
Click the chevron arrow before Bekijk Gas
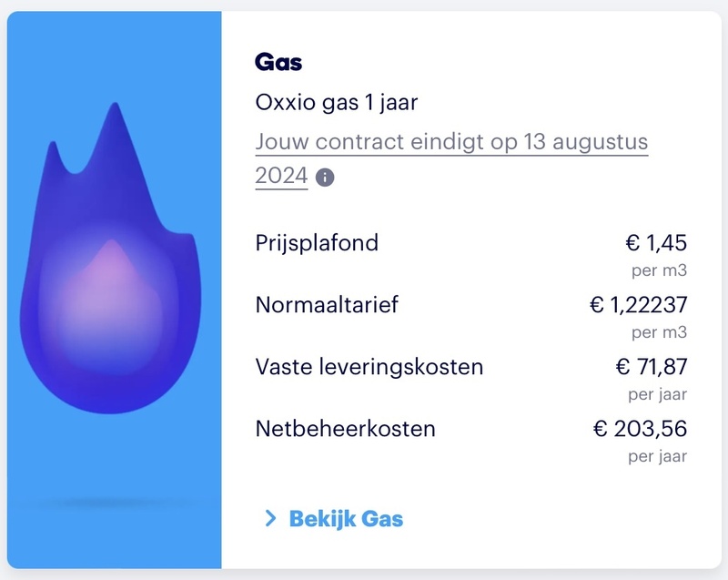coord(269,519)
